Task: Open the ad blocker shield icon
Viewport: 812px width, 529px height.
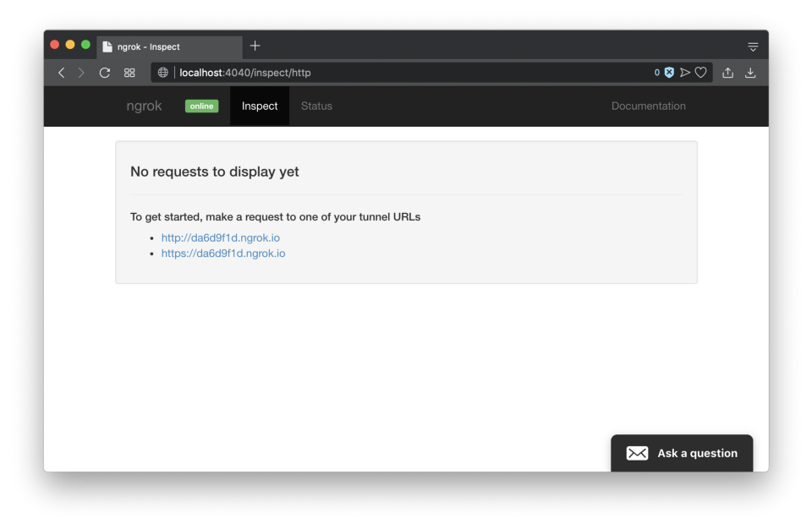Action: (669, 73)
